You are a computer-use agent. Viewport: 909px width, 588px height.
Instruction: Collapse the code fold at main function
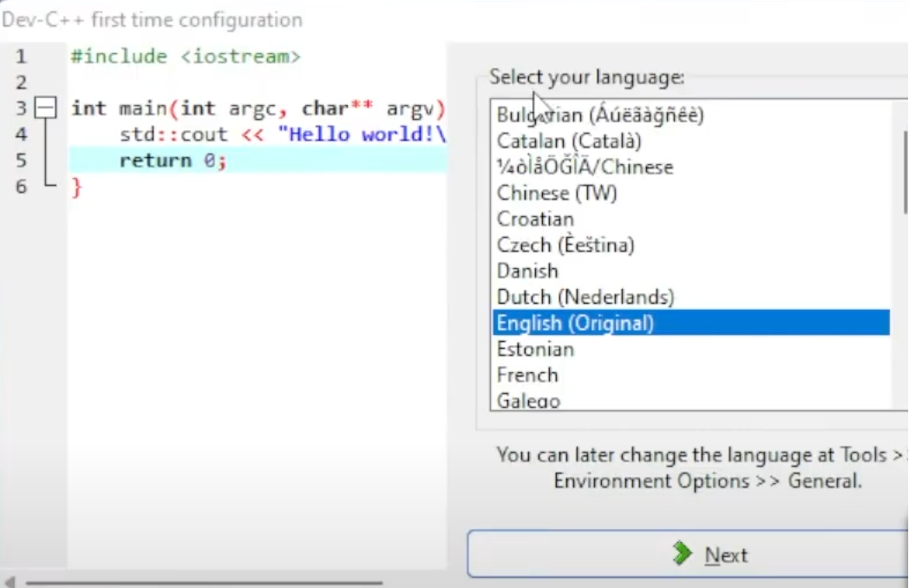pos(45,108)
